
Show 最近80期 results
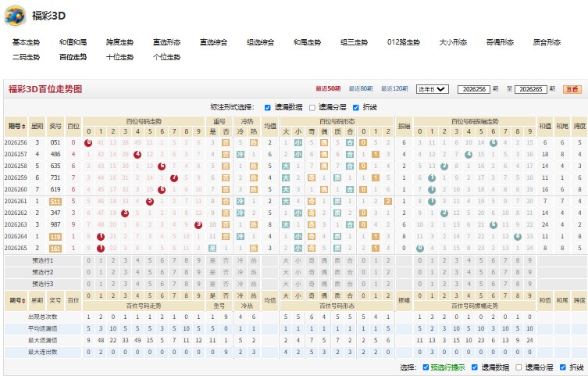361,89
